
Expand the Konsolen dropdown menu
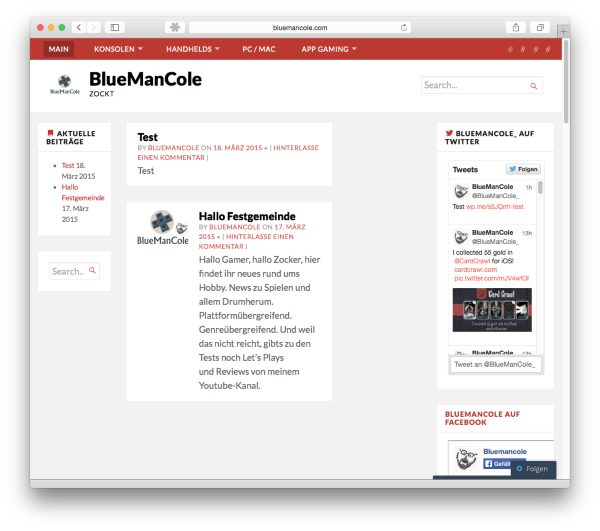coord(118,49)
